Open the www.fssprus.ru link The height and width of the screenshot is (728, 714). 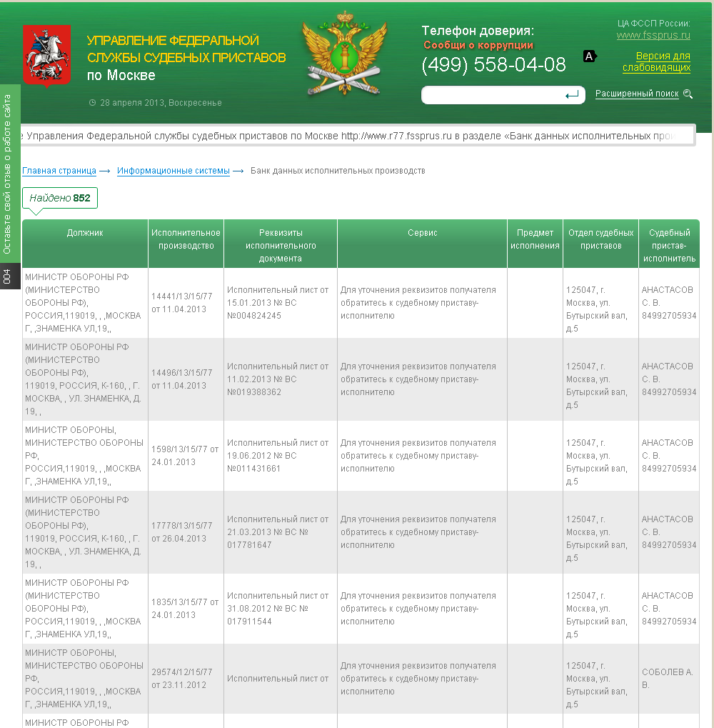653,35
